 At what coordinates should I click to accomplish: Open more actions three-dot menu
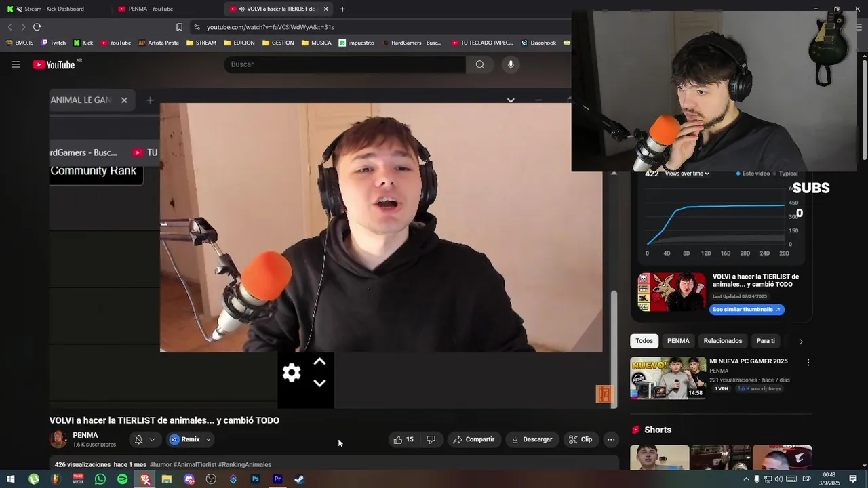point(611,439)
